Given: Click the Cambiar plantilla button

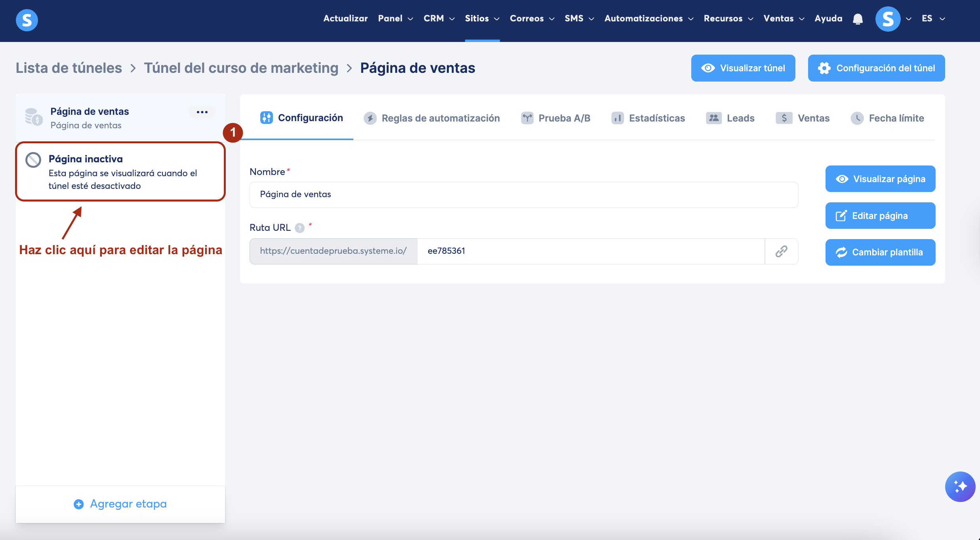Looking at the screenshot, I should 880,252.
